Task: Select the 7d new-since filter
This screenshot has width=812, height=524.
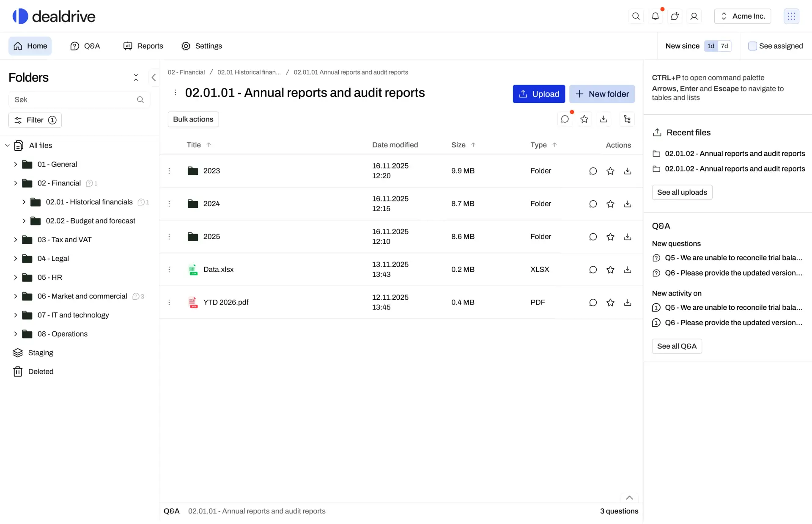Action: (x=724, y=46)
